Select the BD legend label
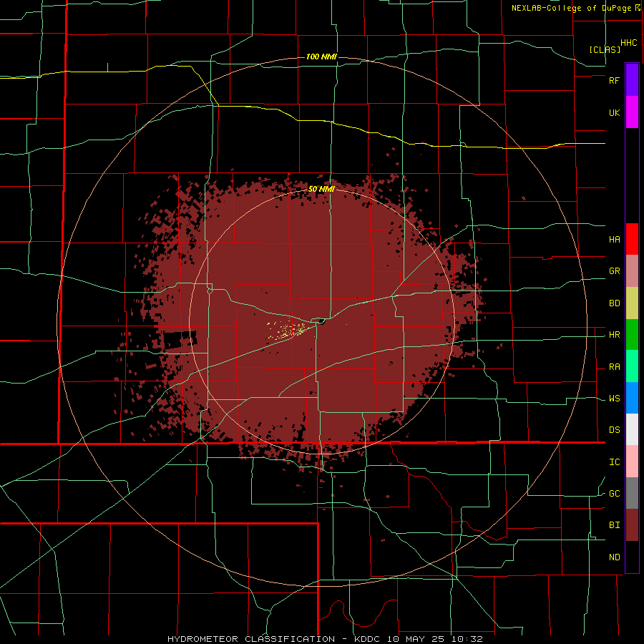Viewport: 644px width, 644px height. coord(614,303)
